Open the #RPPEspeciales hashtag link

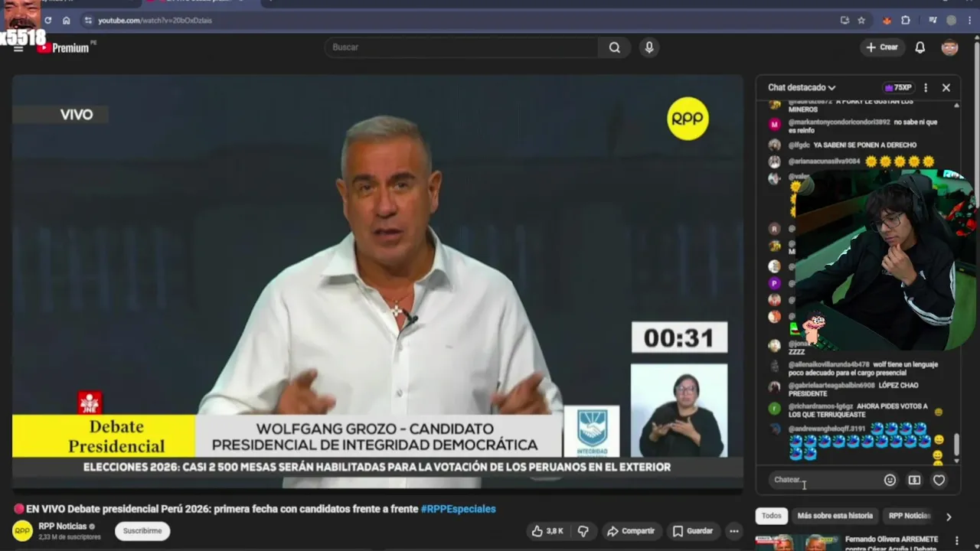tap(459, 509)
